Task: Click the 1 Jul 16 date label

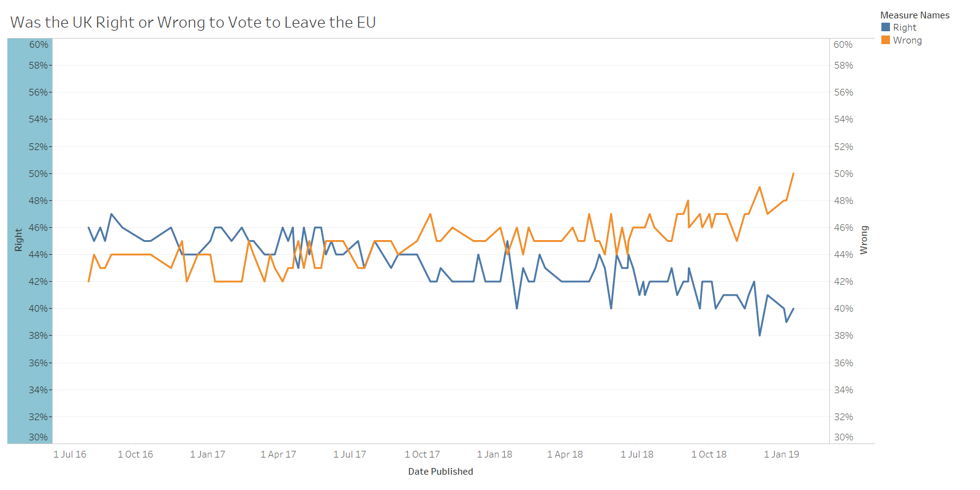Action: coord(70,454)
